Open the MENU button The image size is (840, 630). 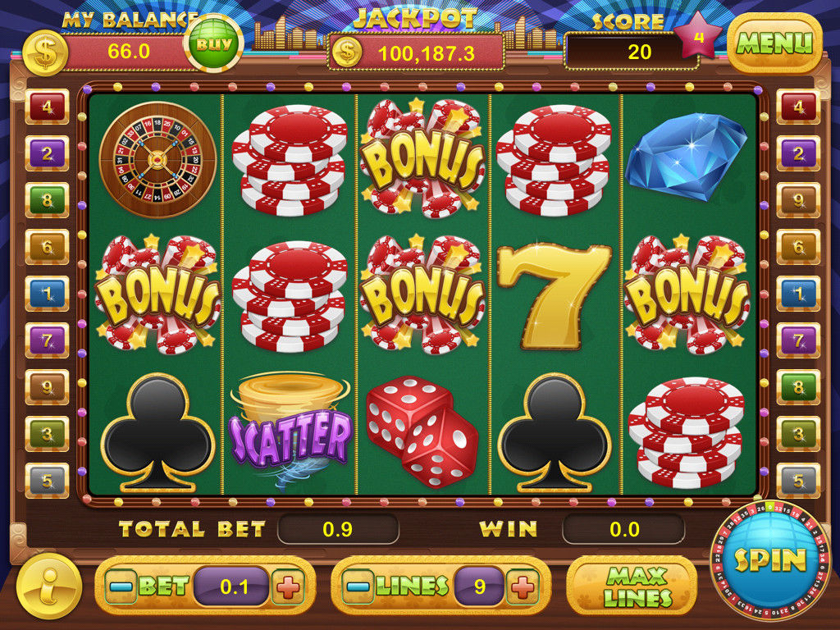[x=774, y=43]
